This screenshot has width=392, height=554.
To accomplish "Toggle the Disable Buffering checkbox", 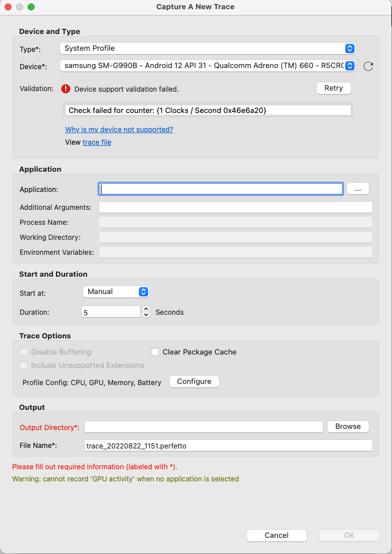I will [23, 352].
